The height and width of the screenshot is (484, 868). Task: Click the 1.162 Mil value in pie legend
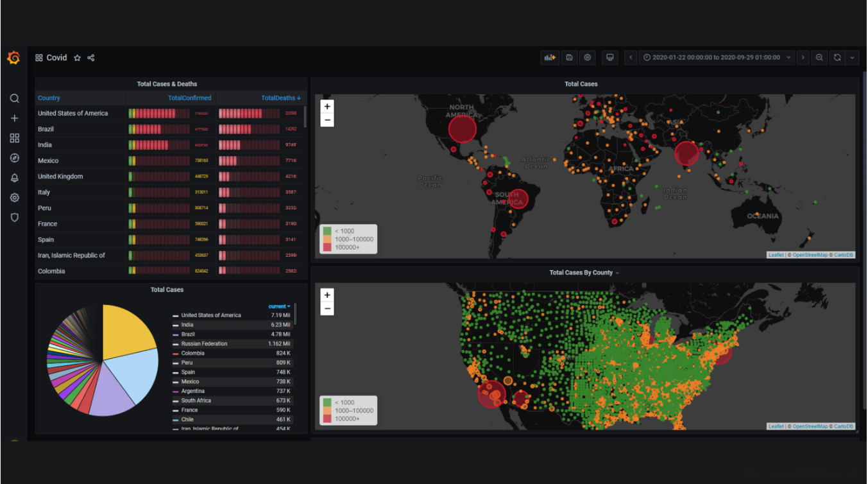tap(279, 344)
